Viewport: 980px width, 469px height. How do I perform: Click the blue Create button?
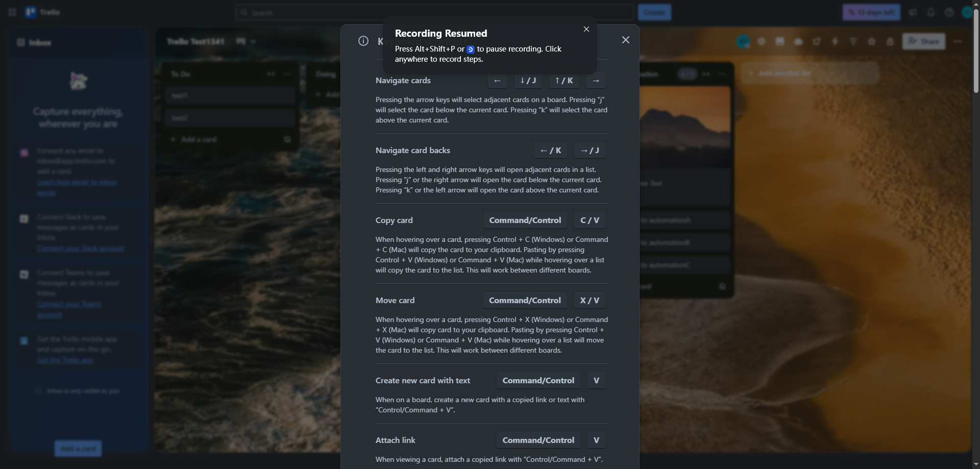(x=654, y=12)
